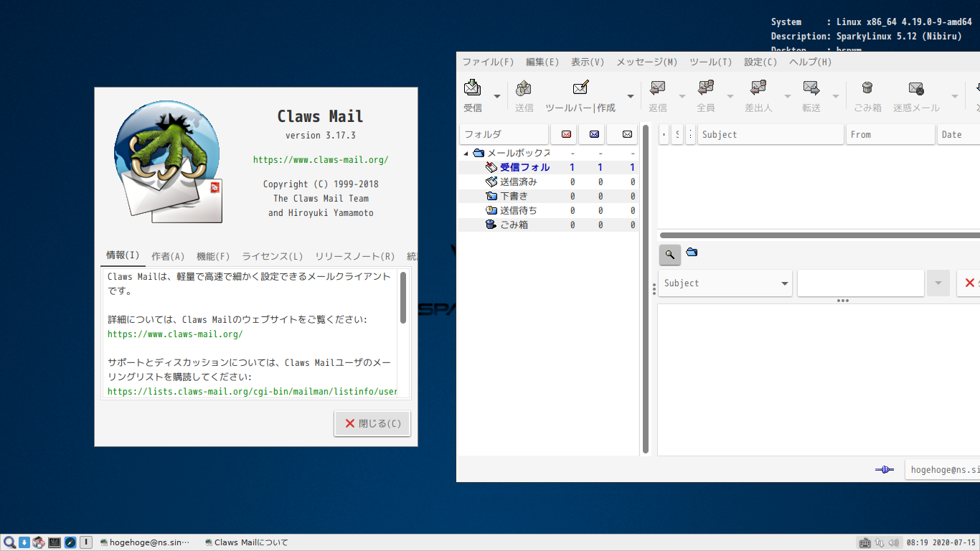The image size is (980, 551).
Task: Click the 返信 (reply) toolbar icon
Action: point(657,88)
